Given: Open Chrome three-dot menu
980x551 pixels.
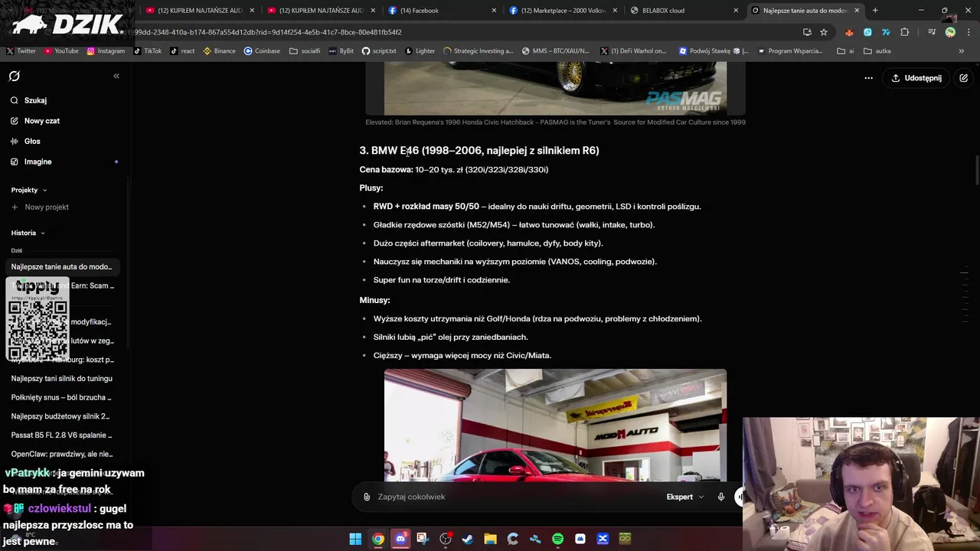Looking at the screenshot, I should (969, 32).
